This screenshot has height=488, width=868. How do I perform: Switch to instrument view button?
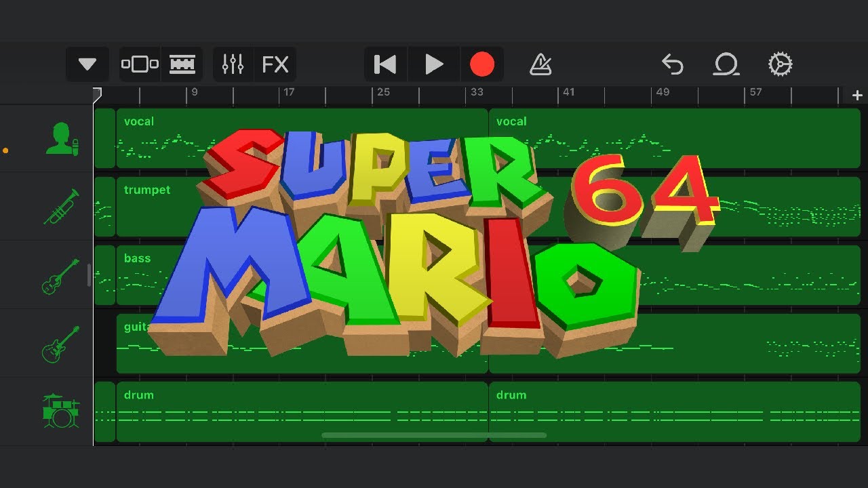pos(140,64)
